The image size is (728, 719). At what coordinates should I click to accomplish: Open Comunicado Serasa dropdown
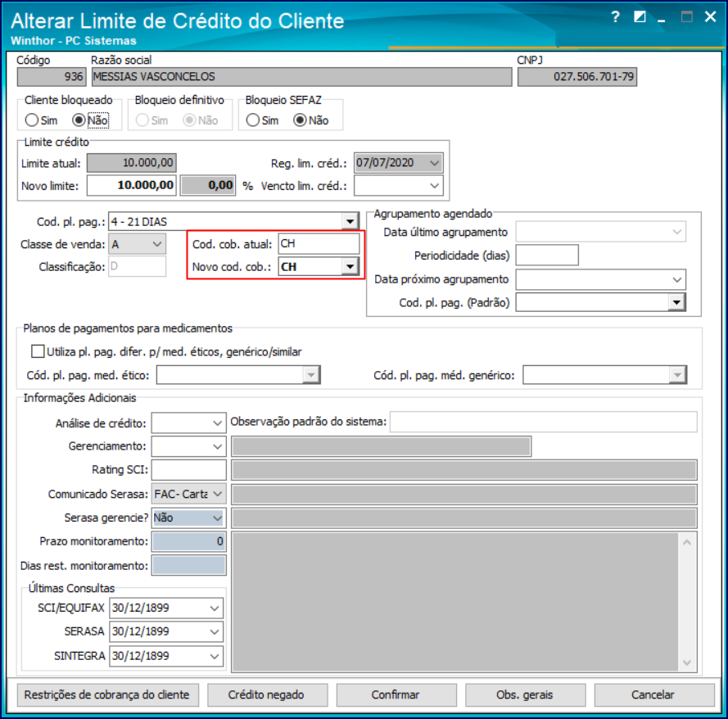coord(217,494)
